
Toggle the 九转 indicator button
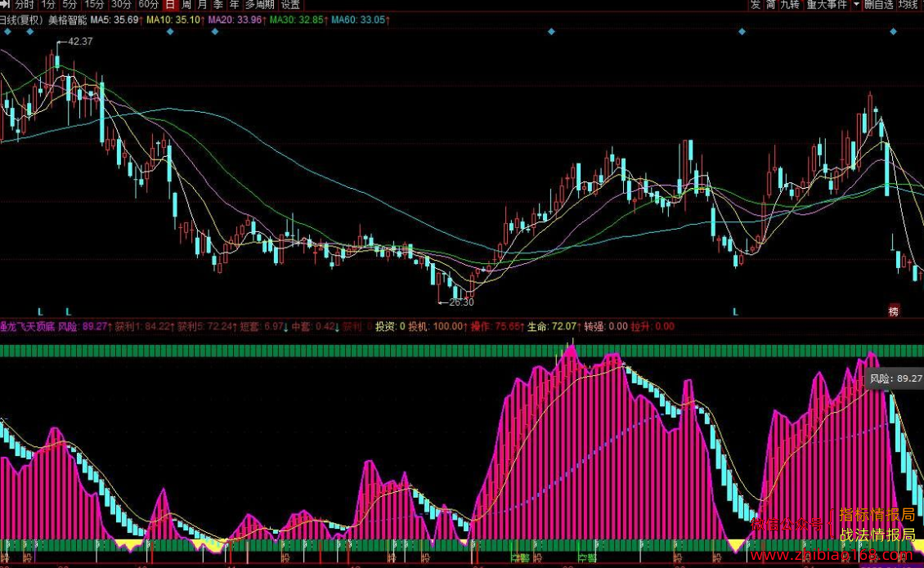(x=790, y=5)
